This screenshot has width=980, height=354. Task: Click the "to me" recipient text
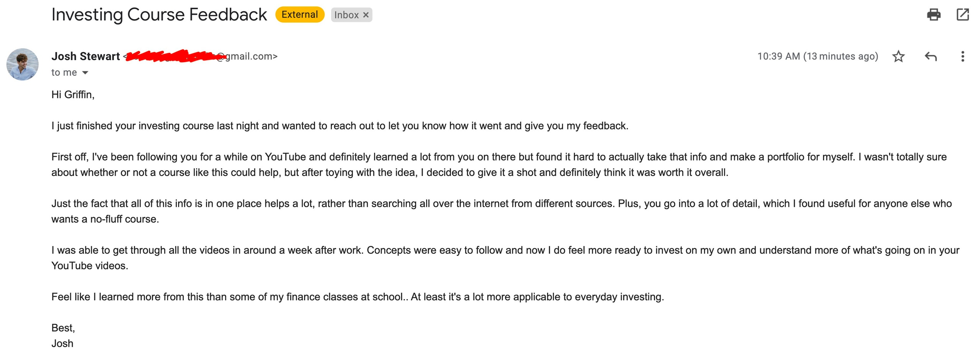64,72
